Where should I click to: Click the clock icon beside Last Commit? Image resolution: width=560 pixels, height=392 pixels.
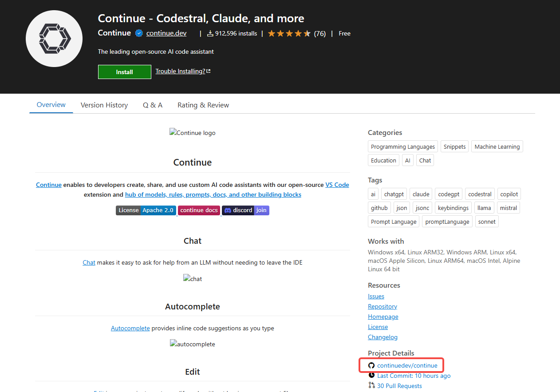point(371,376)
